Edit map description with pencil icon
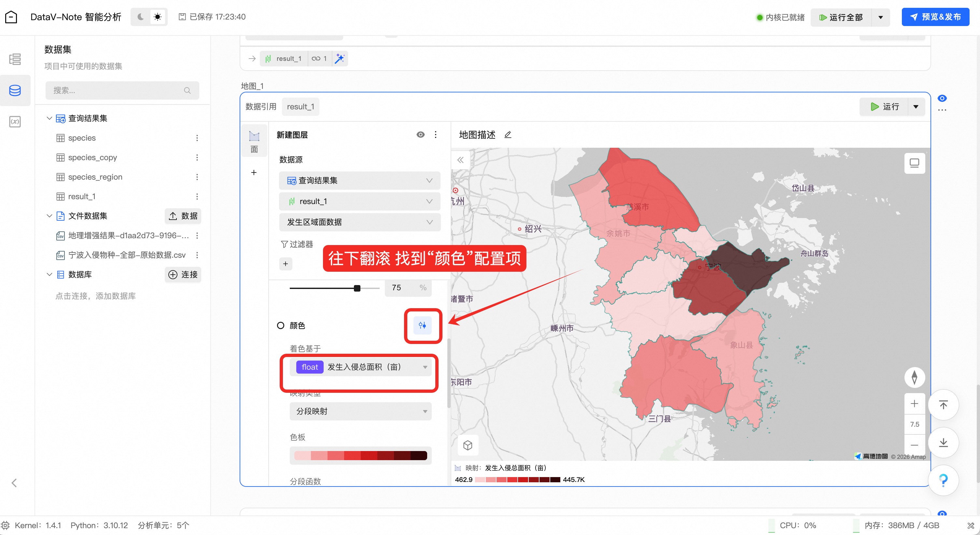This screenshot has height=535, width=980. tap(508, 135)
